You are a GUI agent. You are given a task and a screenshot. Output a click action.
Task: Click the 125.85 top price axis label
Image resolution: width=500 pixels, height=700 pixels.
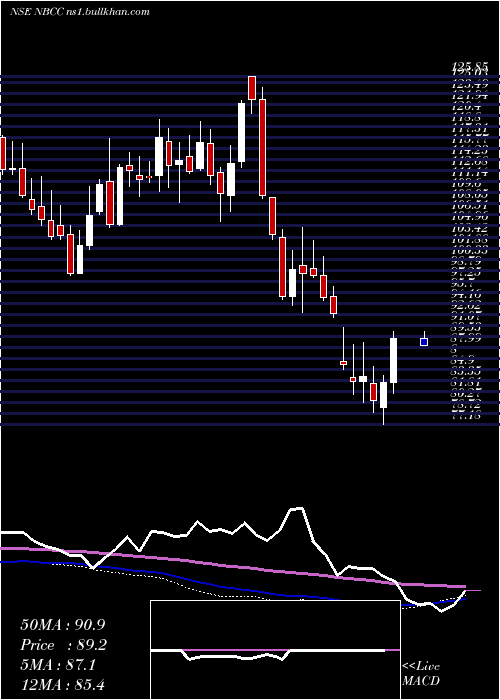pyautogui.click(x=470, y=67)
